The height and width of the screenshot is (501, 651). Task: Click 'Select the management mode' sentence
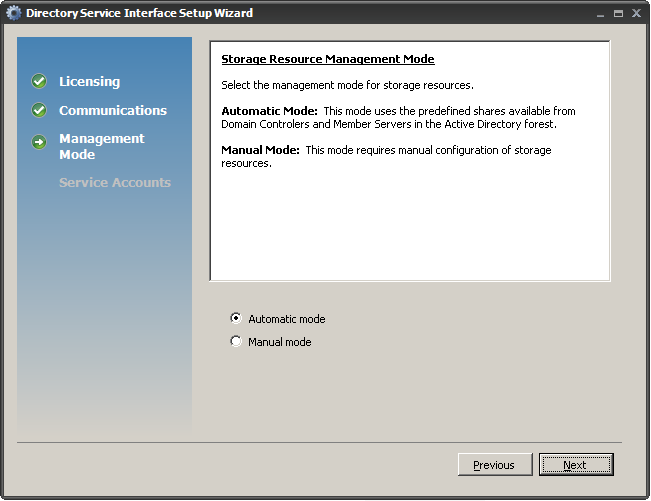(x=347, y=85)
